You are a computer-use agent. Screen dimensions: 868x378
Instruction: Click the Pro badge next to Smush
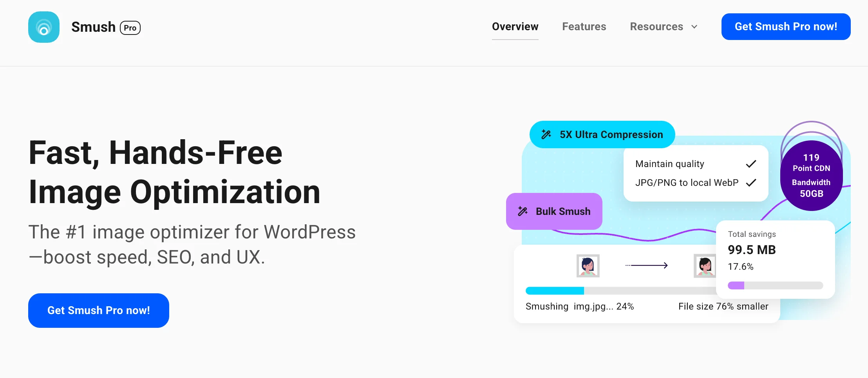coord(130,27)
